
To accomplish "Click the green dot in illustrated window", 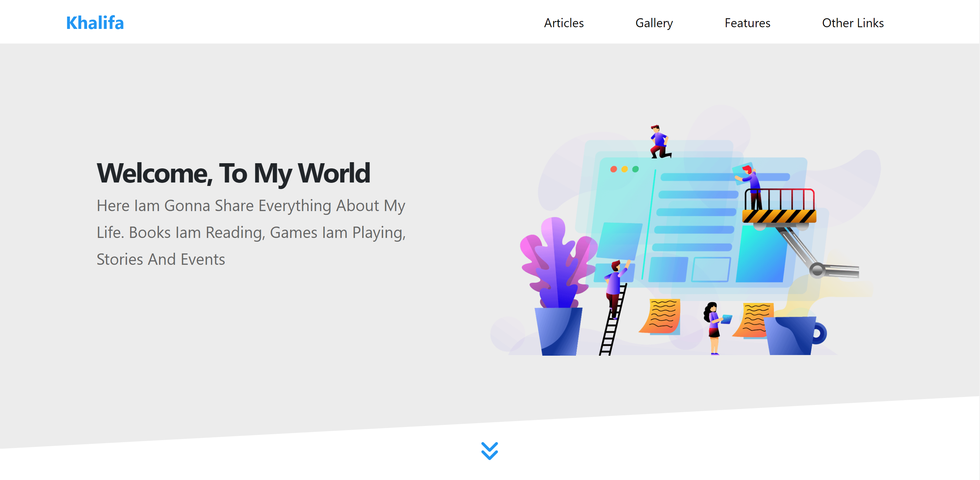I will [x=635, y=169].
